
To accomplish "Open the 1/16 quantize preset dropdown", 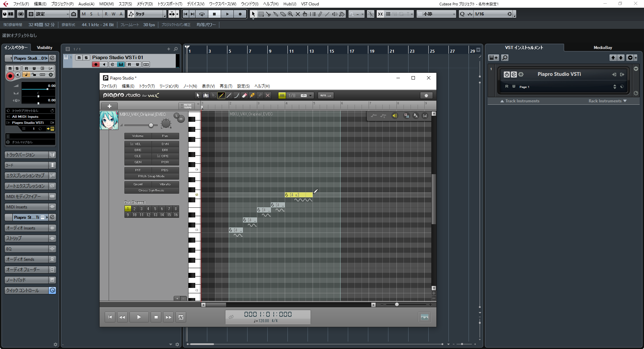I will click(x=509, y=14).
